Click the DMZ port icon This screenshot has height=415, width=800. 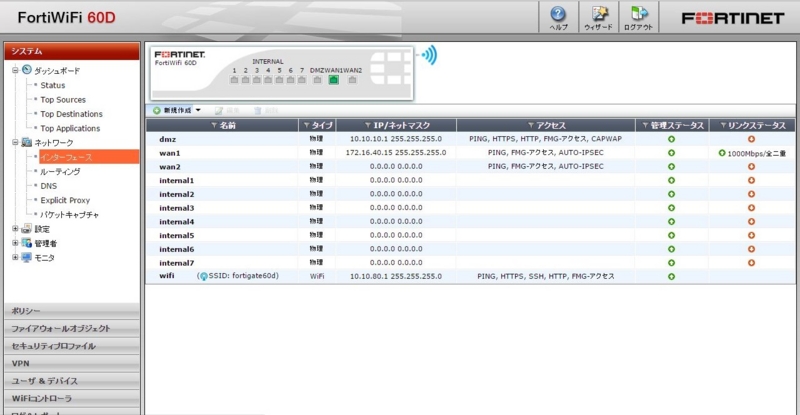point(317,80)
